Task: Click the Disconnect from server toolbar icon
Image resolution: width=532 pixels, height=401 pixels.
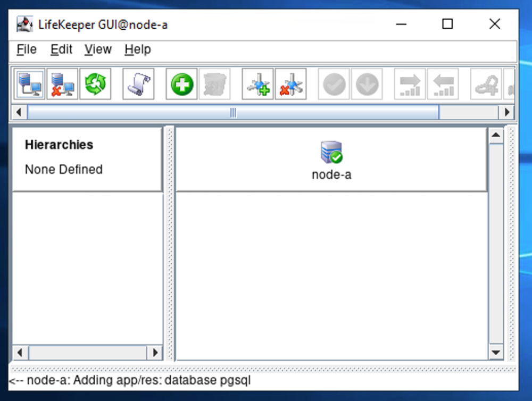Action: tap(62, 84)
